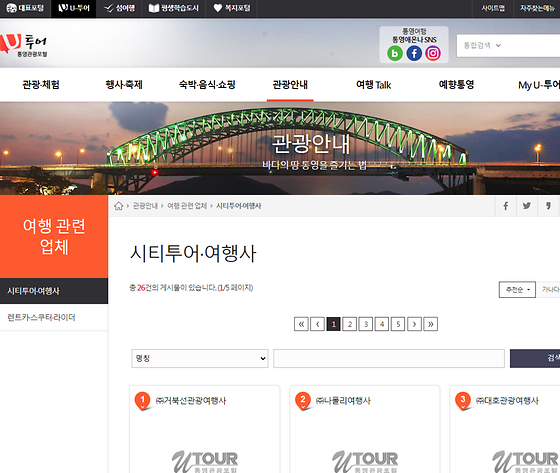Select 시티투어·여행사 in the sidebar

click(54, 291)
